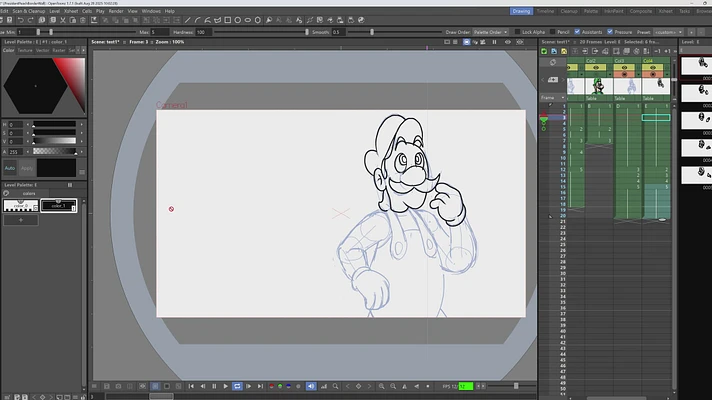Click the sub-camera preview icon above viewer
The height and width of the screenshot is (400, 712).
click(x=519, y=42)
